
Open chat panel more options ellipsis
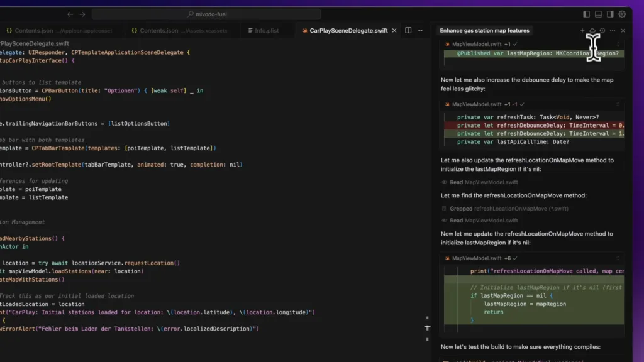click(x=613, y=30)
